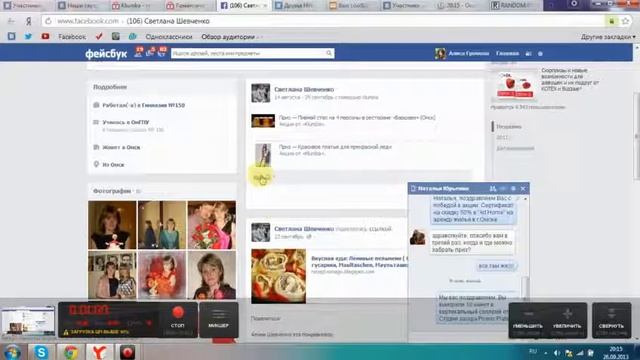Open the first photo of woman in black
Image resolution: width=640 pixels, height=360 pixels.
pyautogui.click(x=112, y=225)
